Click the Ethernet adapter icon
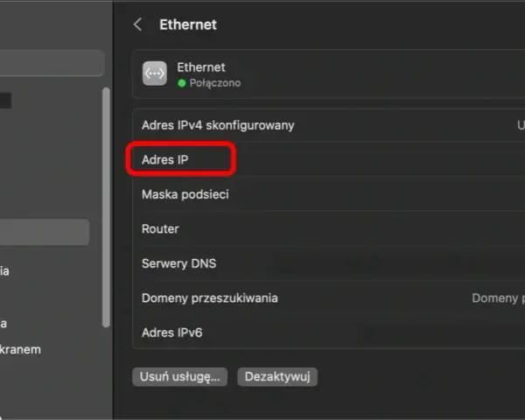This screenshot has width=525, height=420. [x=154, y=73]
